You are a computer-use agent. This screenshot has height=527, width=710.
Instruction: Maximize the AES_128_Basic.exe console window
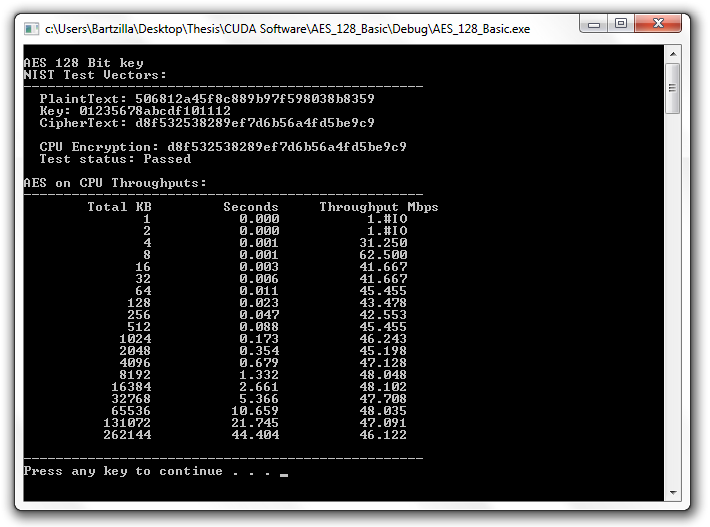point(621,24)
